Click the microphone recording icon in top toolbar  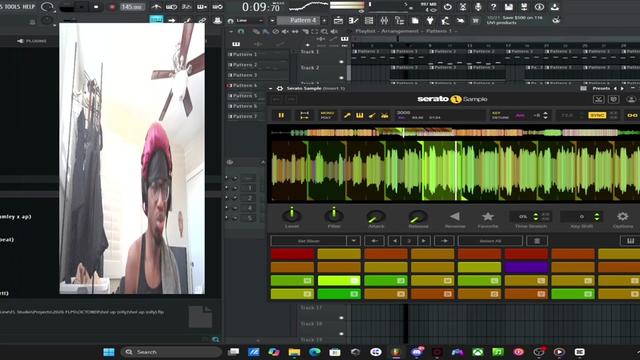478,7
